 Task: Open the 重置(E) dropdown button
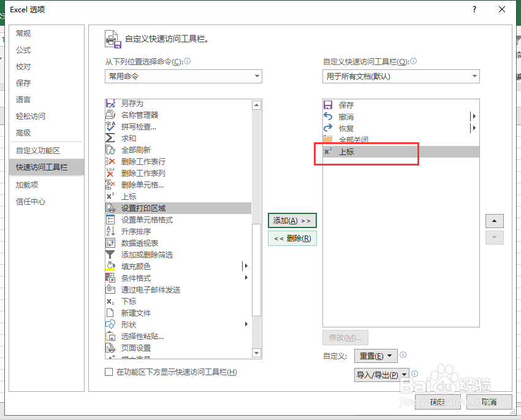click(x=376, y=356)
